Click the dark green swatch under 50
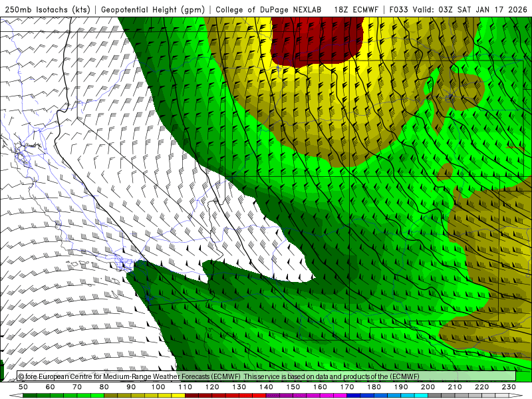This screenshot has height=399, width=532. (30, 396)
